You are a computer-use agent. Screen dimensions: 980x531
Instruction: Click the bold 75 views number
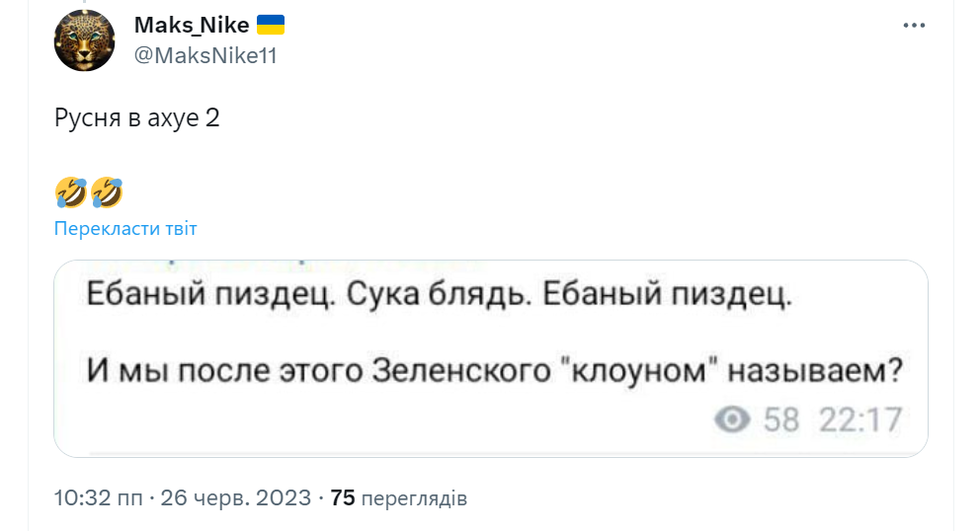[x=343, y=498]
